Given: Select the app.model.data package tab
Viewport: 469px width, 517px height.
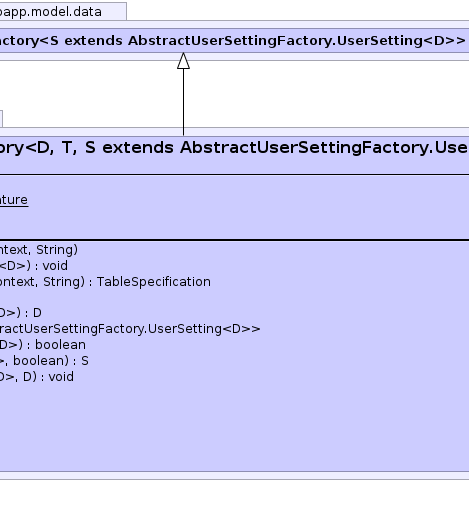Looking at the screenshot, I should pos(63,11).
